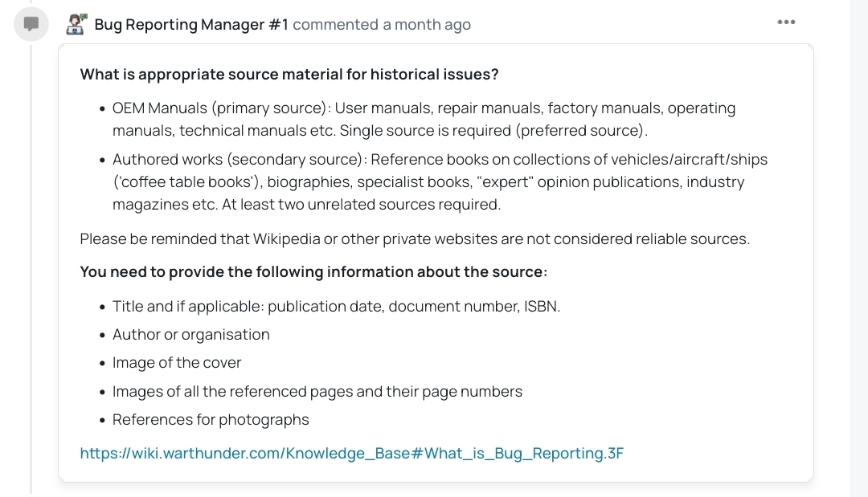Click the "Title and if applicable" bullet
868x497 pixels.
(x=336, y=307)
